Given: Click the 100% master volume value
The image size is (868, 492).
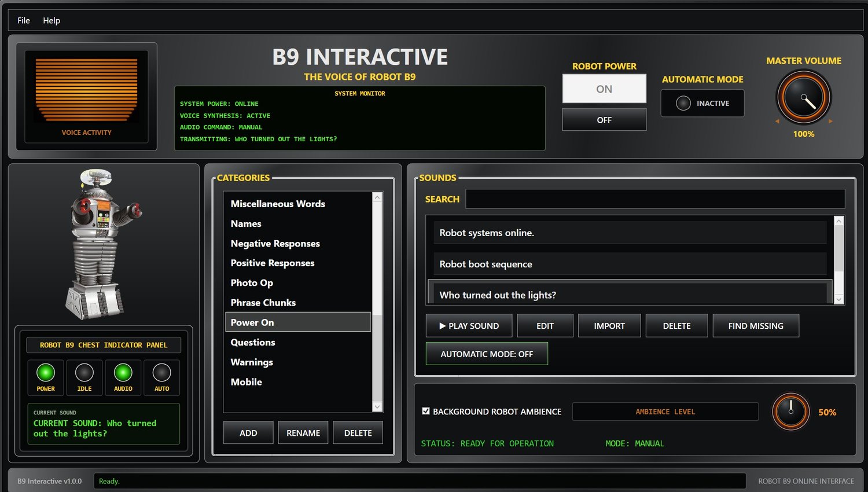Looking at the screenshot, I should [804, 134].
